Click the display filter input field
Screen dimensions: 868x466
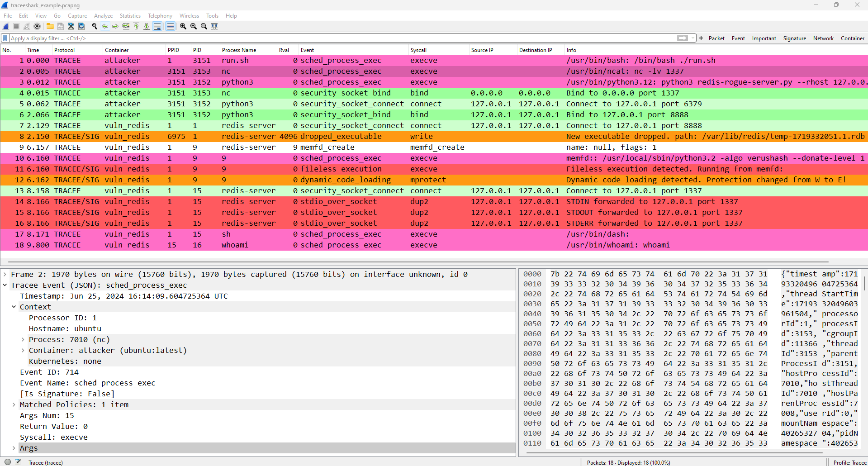pyautogui.click(x=344, y=38)
